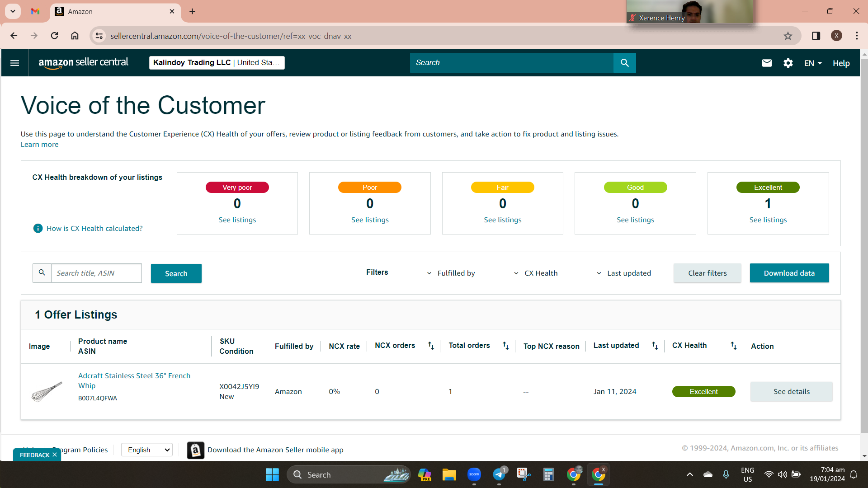This screenshot has height=488, width=868.
Task: Sort by NCX orders column
Action: [431, 346]
